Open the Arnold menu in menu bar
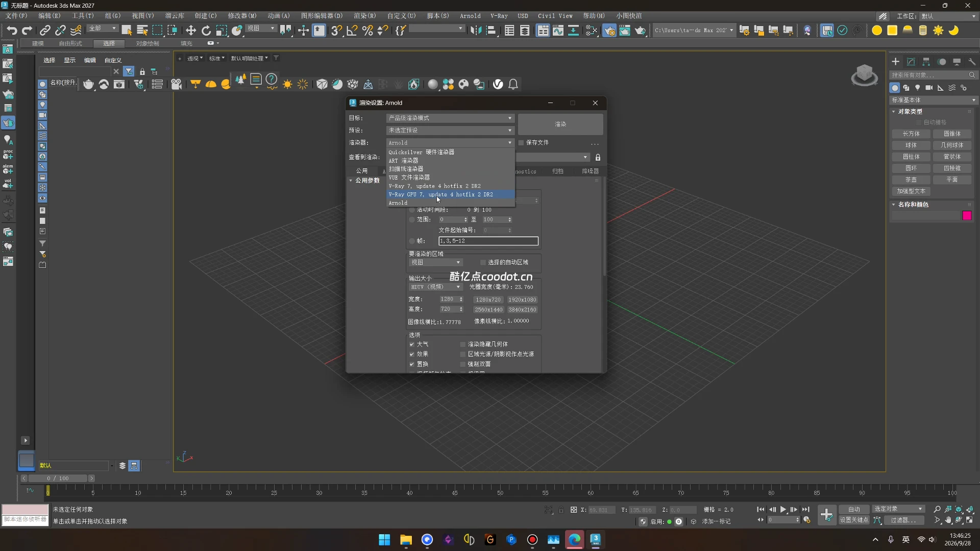 [470, 16]
